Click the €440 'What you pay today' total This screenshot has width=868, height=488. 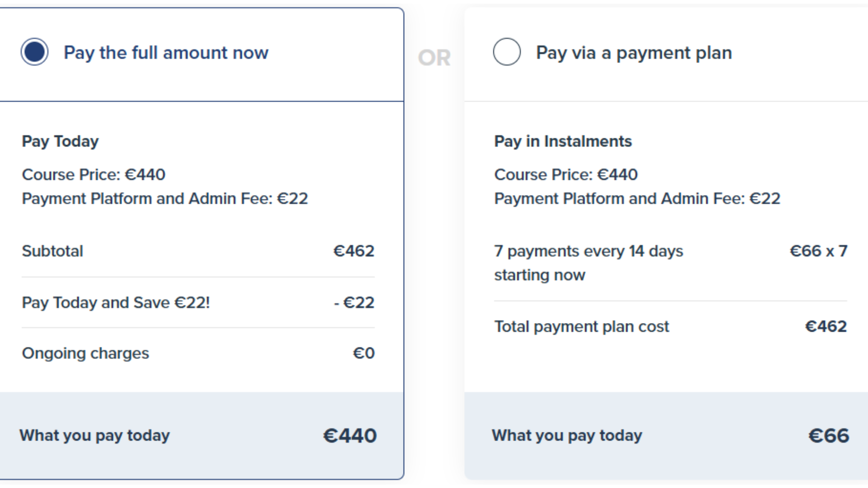(x=350, y=436)
